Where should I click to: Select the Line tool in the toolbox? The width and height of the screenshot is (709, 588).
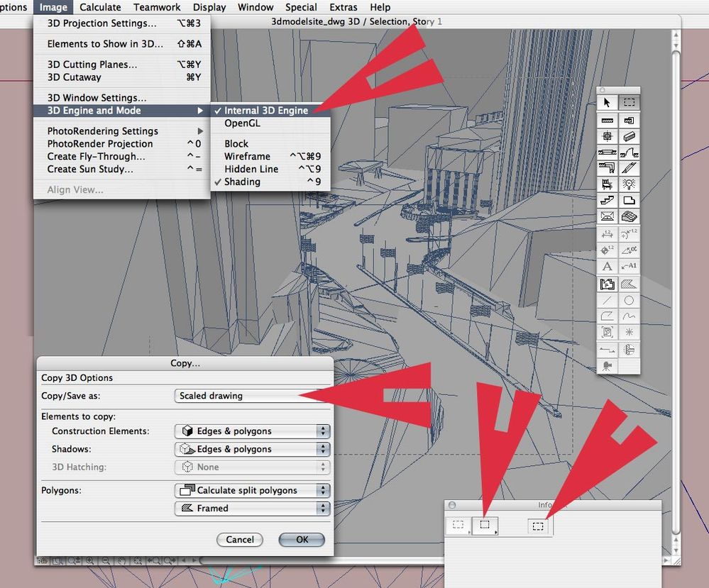coord(607,301)
